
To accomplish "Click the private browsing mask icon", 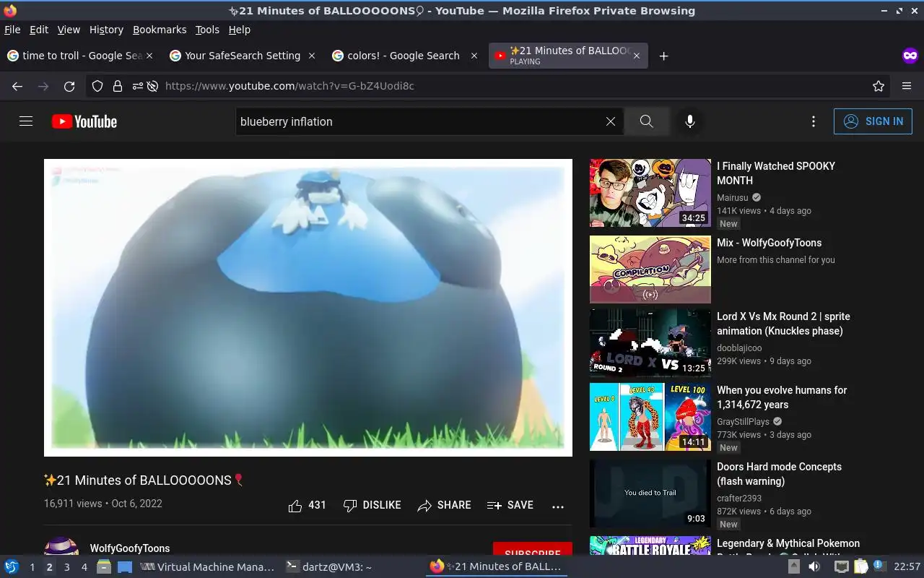I will pos(910,56).
